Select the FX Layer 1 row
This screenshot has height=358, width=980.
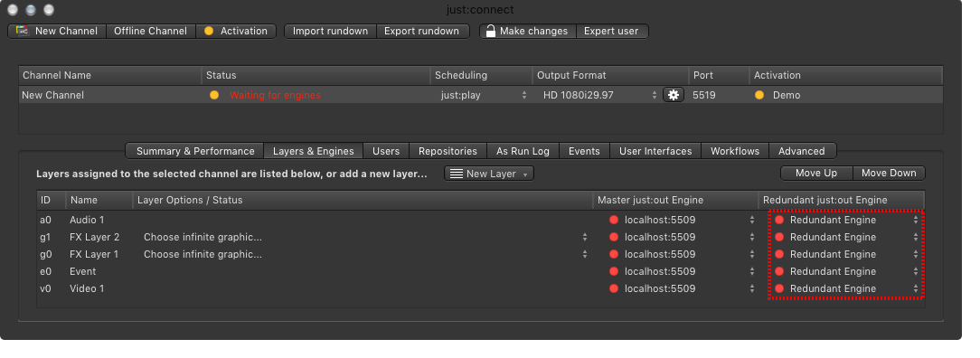click(481, 254)
